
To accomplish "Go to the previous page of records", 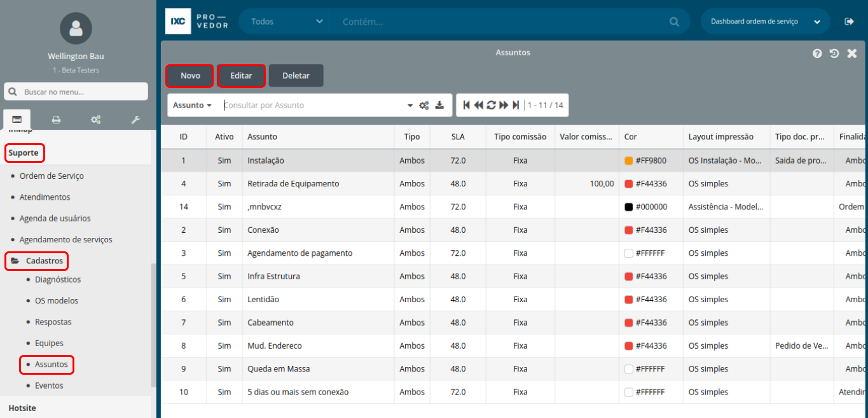I will click(x=478, y=106).
